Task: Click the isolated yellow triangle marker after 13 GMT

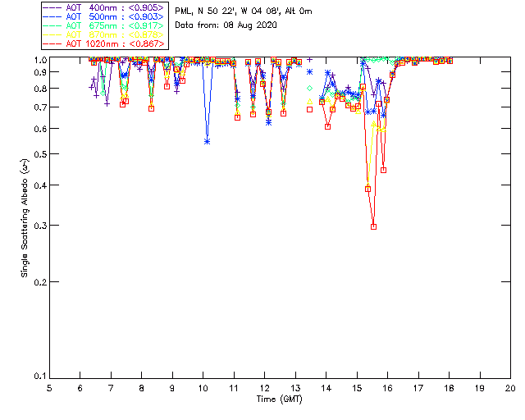Action: tap(310, 101)
